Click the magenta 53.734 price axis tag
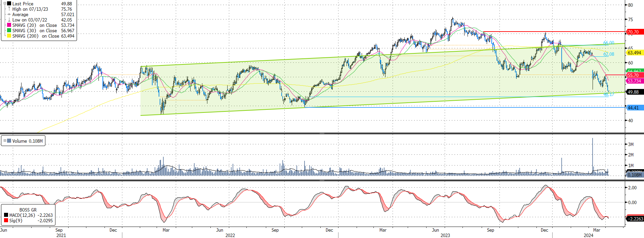The height and width of the screenshot is (238, 644). pos(635,81)
